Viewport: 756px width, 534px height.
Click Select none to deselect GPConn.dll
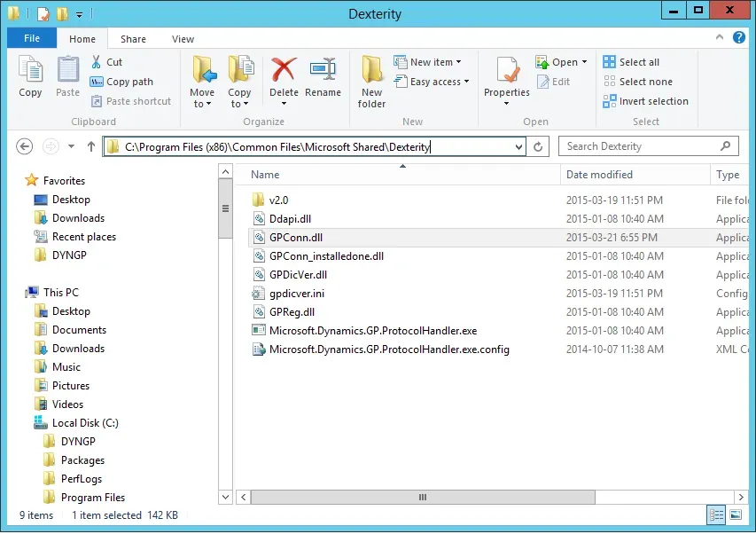point(637,82)
